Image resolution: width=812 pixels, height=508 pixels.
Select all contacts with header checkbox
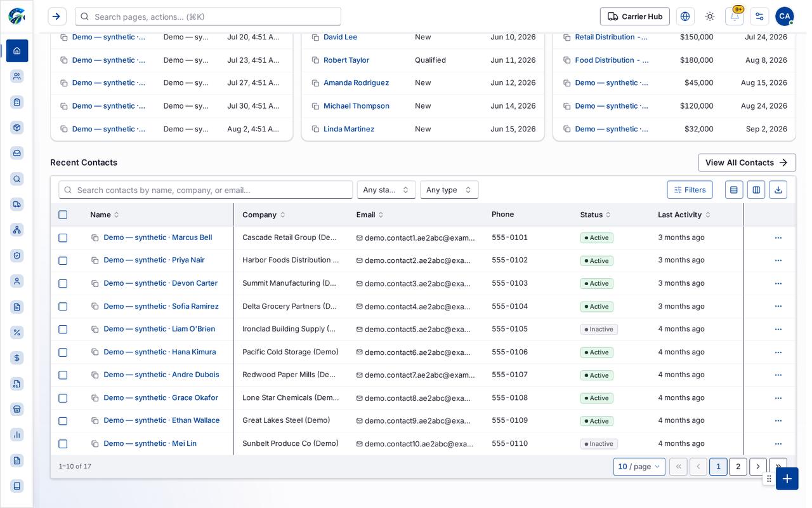pyautogui.click(x=63, y=215)
